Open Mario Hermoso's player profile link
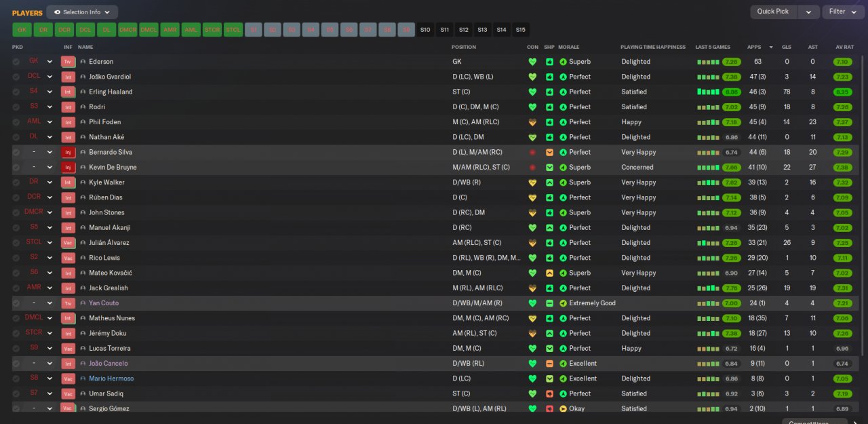Screen dimensions: 868x424 point(111,379)
